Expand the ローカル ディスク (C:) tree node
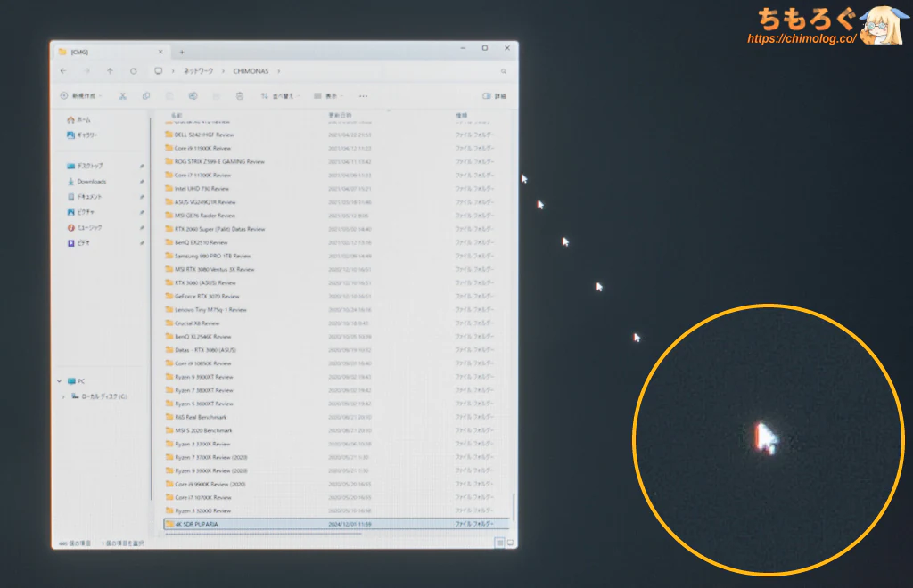913x588 pixels. [62, 396]
